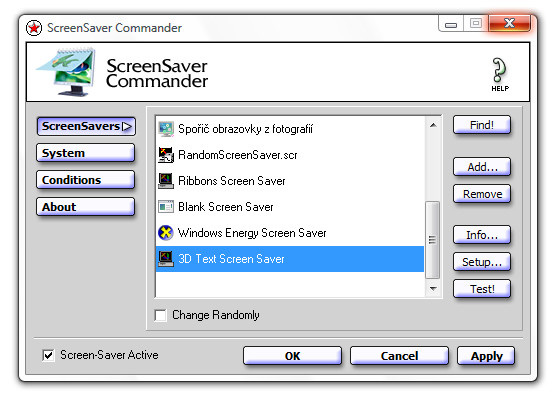The image size is (555, 398).
Task: Click the list scrollbar up arrow
Action: 433,125
